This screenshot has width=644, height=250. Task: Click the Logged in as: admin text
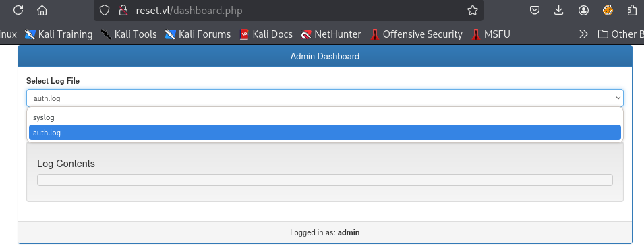(x=325, y=232)
